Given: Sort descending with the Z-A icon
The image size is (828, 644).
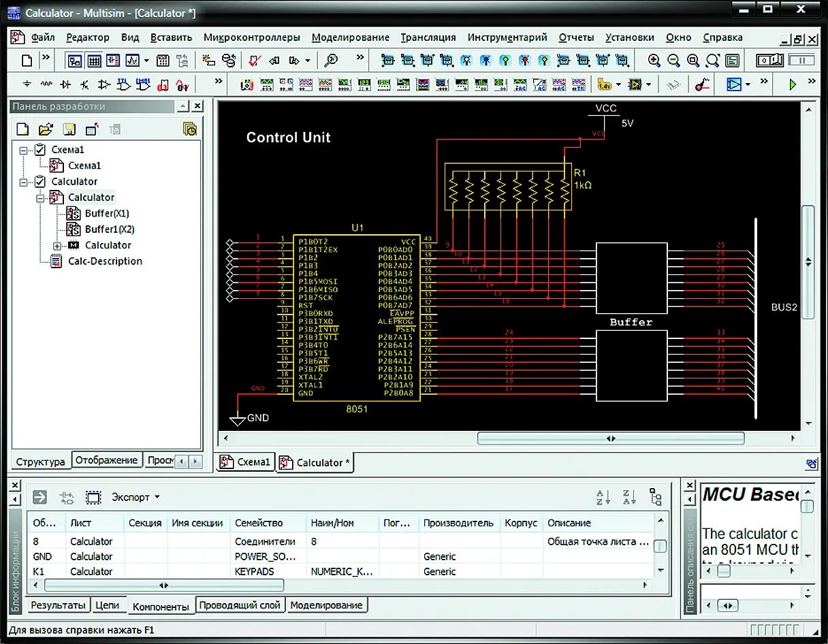Looking at the screenshot, I should pyautogui.click(x=629, y=497).
